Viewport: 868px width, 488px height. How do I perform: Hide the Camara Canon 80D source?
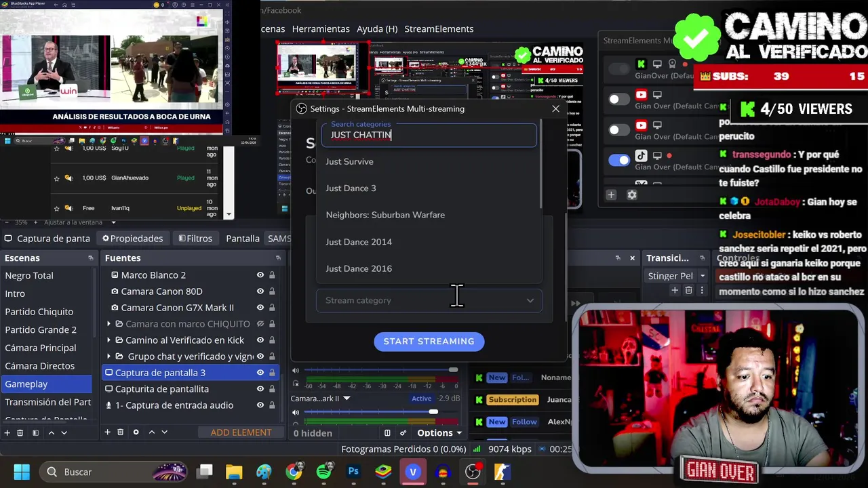[x=260, y=291]
